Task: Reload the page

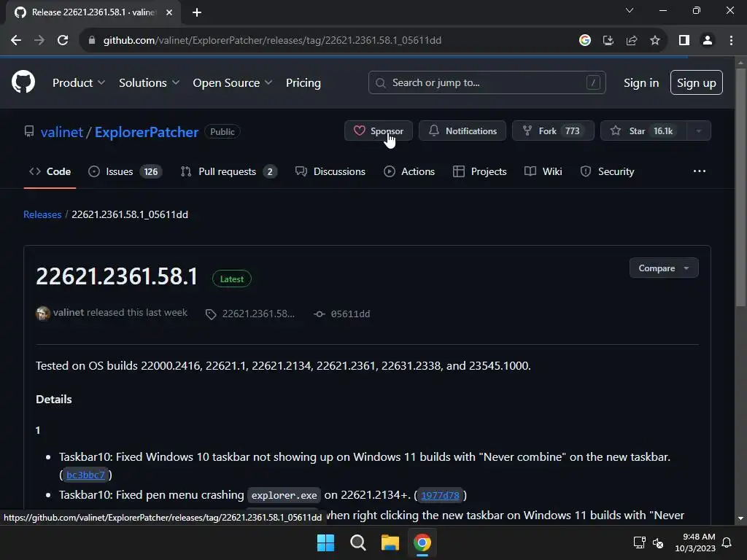Action: pos(63,41)
